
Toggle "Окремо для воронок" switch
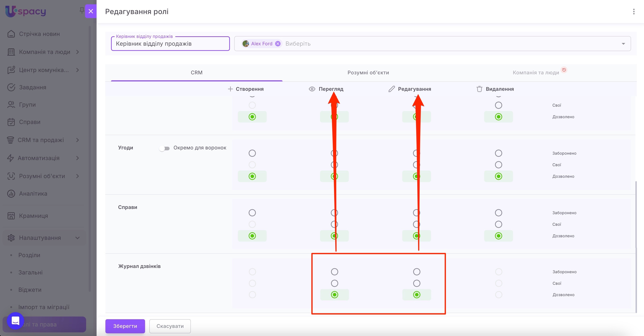pos(164,148)
